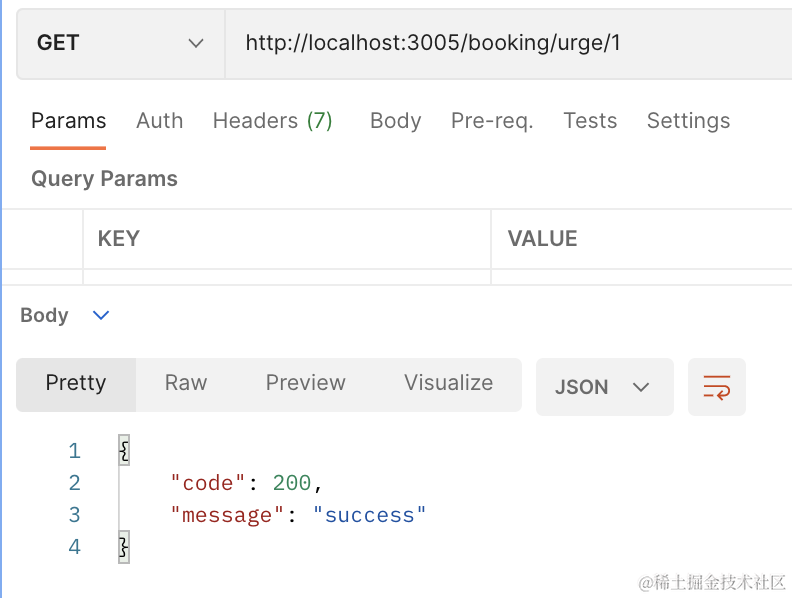Screen dimensions: 792x598
Task: Open the Visualize response view
Action: [x=448, y=384]
